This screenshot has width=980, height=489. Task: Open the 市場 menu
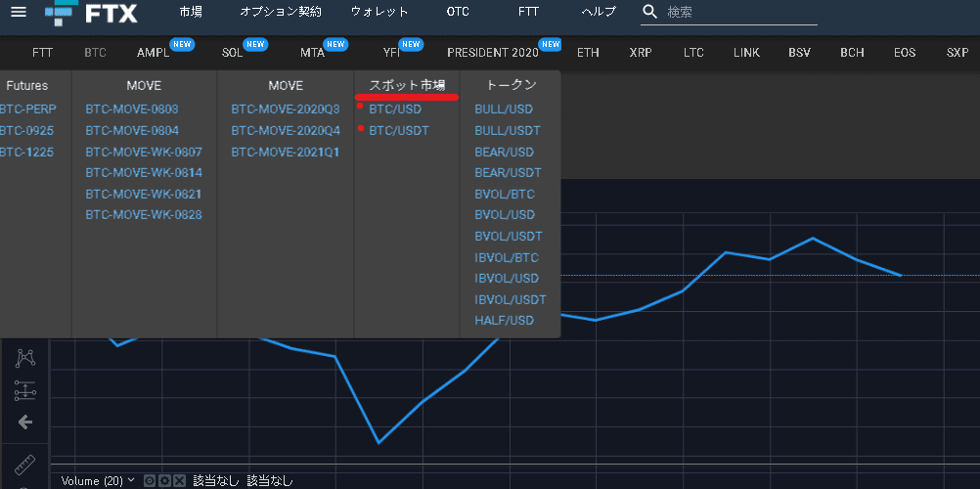point(191,12)
